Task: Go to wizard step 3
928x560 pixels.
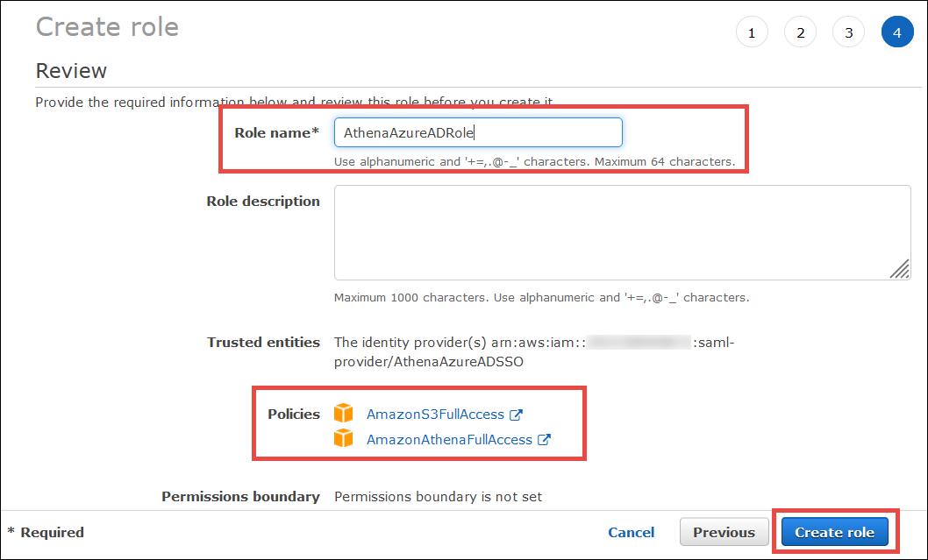Action: [x=848, y=33]
